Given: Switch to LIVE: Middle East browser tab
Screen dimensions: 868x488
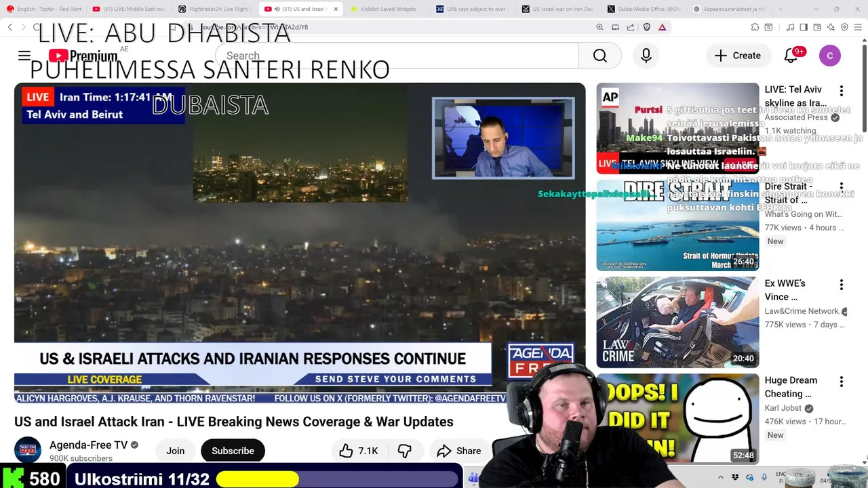Looking at the screenshot, I should click(130, 9).
